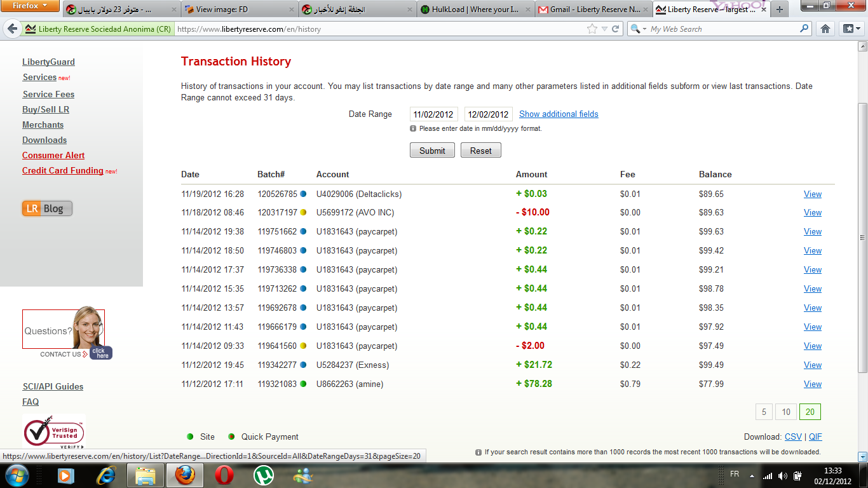Open the Firefox application menu
Screen dimensions: 868x488
(30, 6)
